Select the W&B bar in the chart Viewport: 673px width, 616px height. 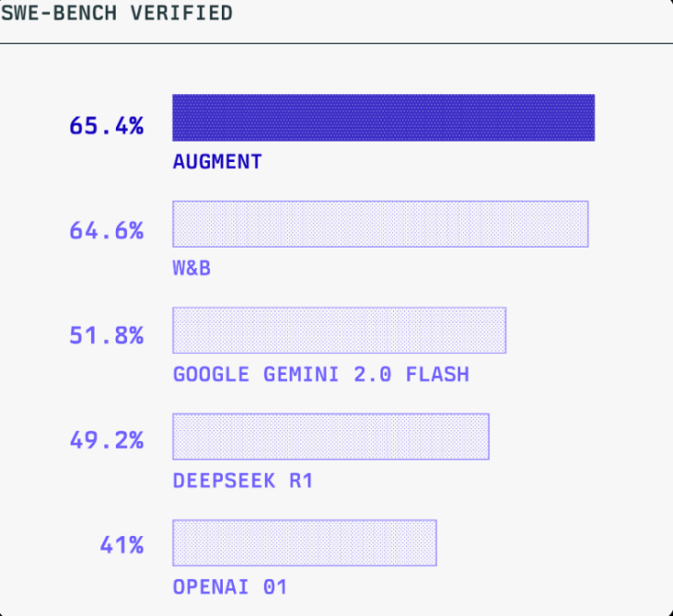point(380,224)
